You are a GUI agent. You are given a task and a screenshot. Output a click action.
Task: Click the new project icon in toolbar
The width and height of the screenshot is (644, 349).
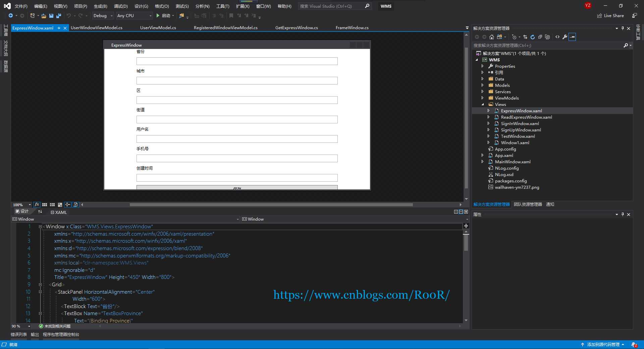pyautogui.click(x=33, y=16)
